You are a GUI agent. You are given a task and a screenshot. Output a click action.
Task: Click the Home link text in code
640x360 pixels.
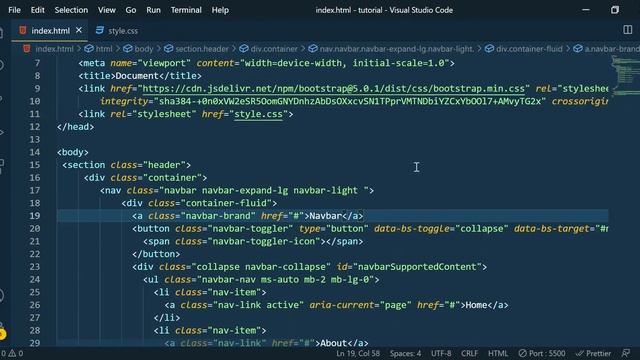point(476,305)
